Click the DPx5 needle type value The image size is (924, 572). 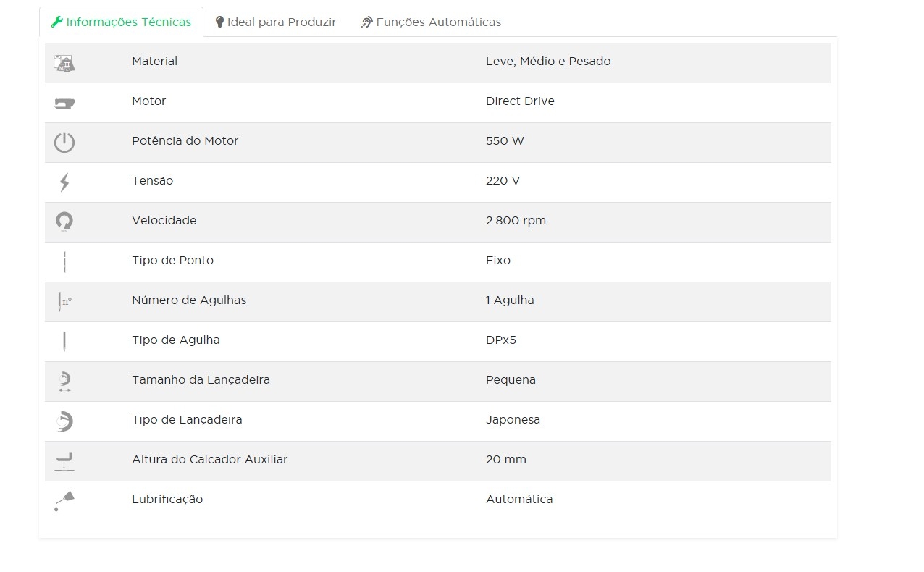point(501,340)
